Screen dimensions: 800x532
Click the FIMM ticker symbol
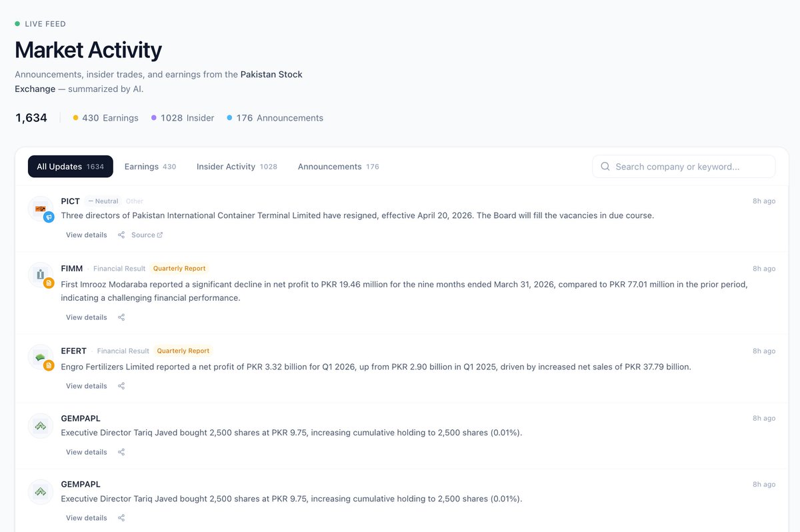(x=72, y=269)
